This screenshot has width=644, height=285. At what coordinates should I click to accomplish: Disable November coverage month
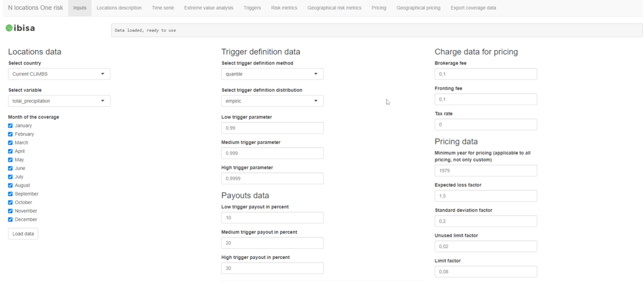tap(10, 211)
